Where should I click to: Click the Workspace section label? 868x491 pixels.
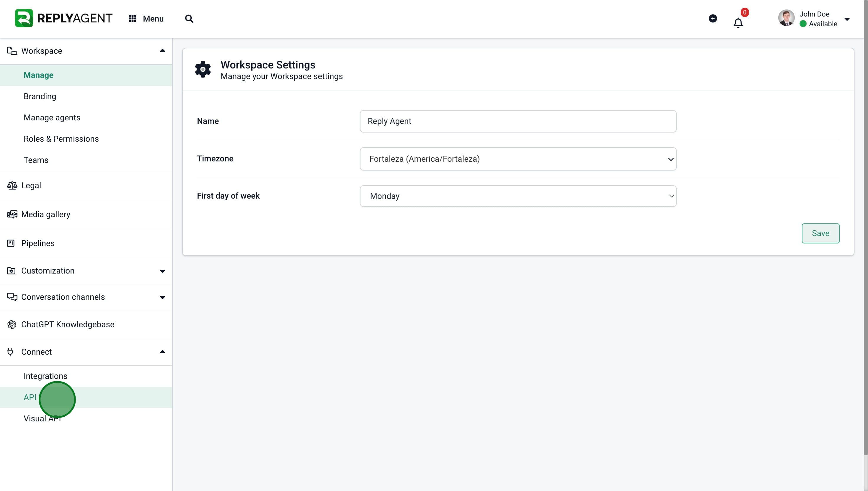click(42, 51)
